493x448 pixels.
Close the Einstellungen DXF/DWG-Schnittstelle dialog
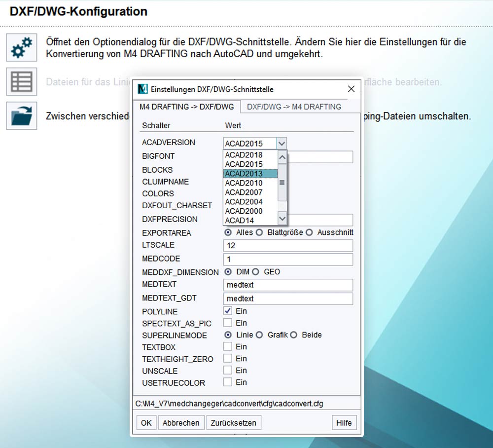[x=351, y=89]
